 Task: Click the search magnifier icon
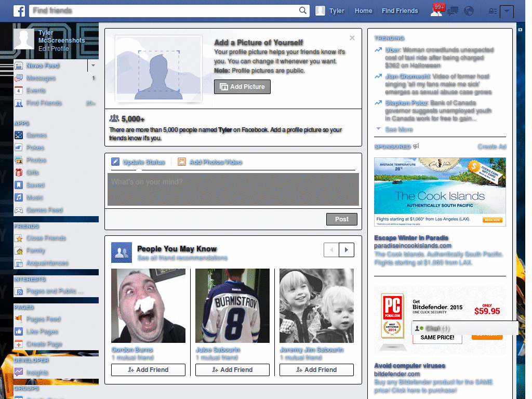[303, 10]
